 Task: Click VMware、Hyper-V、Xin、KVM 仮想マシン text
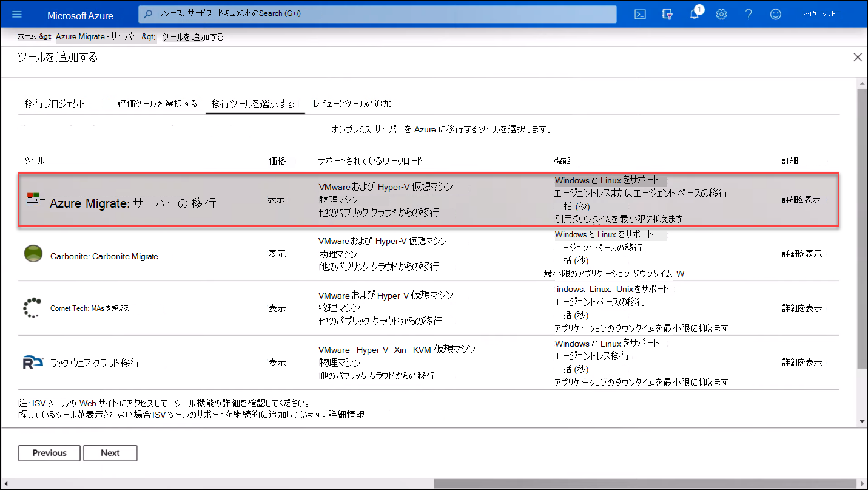(x=397, y=350)
